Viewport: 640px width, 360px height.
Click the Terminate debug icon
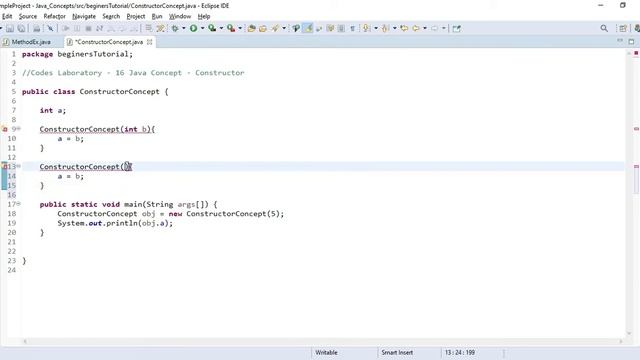pos(88,28)
